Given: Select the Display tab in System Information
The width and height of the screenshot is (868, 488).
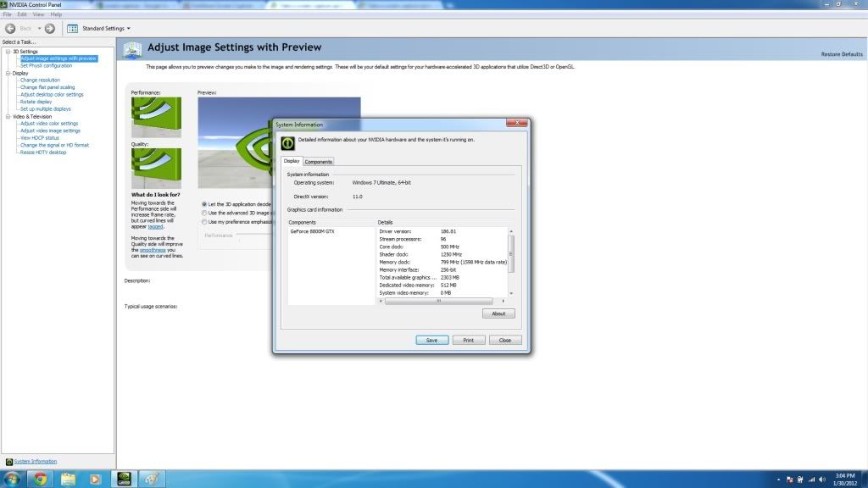Looking at the screenshot, I should pos(292,160).
